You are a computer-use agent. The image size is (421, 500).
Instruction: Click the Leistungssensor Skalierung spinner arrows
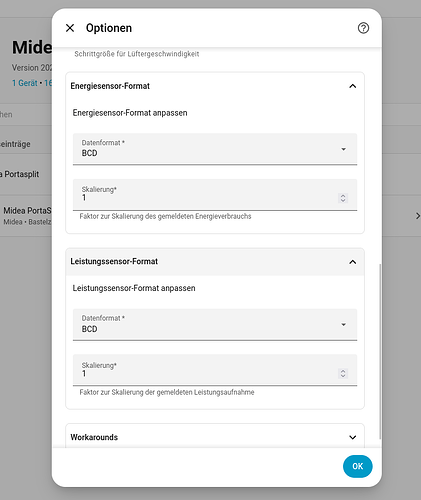(x=343, y=373)
